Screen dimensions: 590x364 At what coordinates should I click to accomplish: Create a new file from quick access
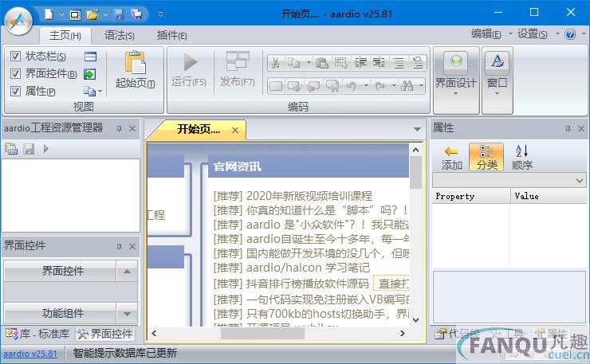[49, 14]
